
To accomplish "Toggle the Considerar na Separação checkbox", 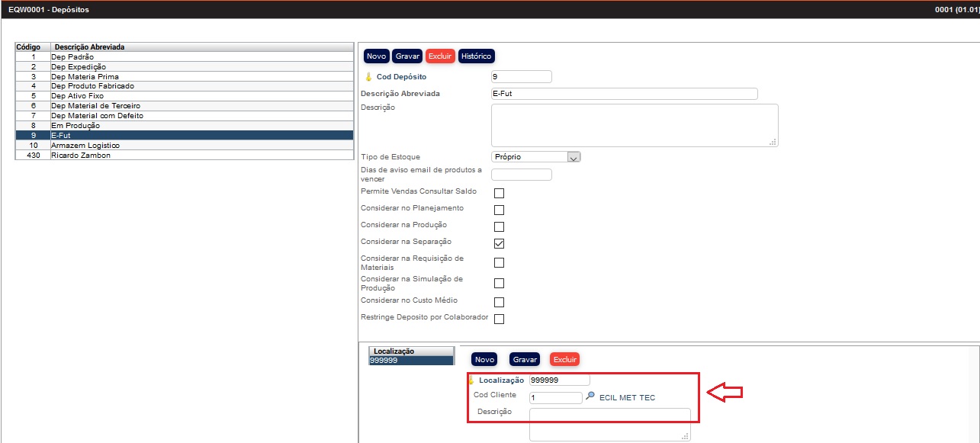I will tap(499, 243).
